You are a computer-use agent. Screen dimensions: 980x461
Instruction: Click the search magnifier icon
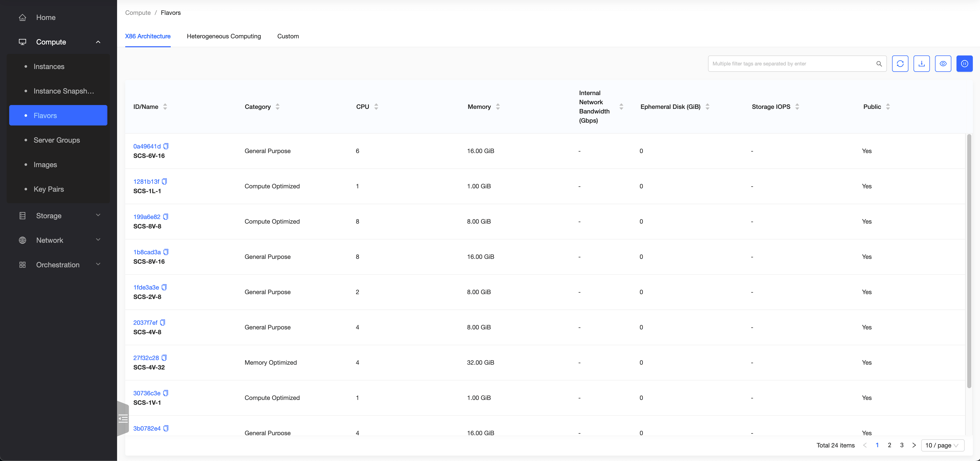pyautogui.click(x=879, y=64)
